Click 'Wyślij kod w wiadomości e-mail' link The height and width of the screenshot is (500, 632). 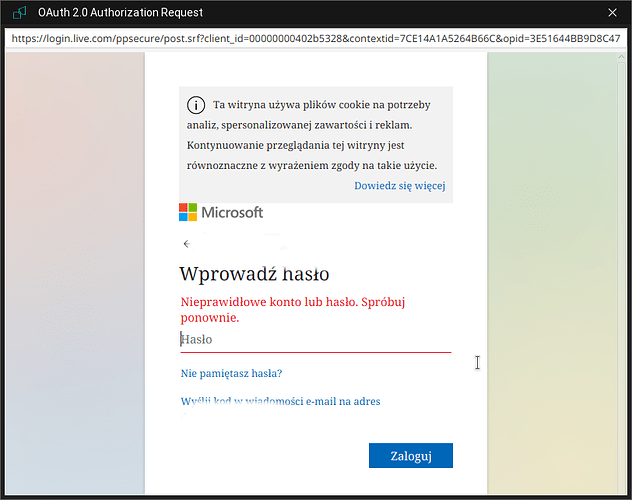280,401
